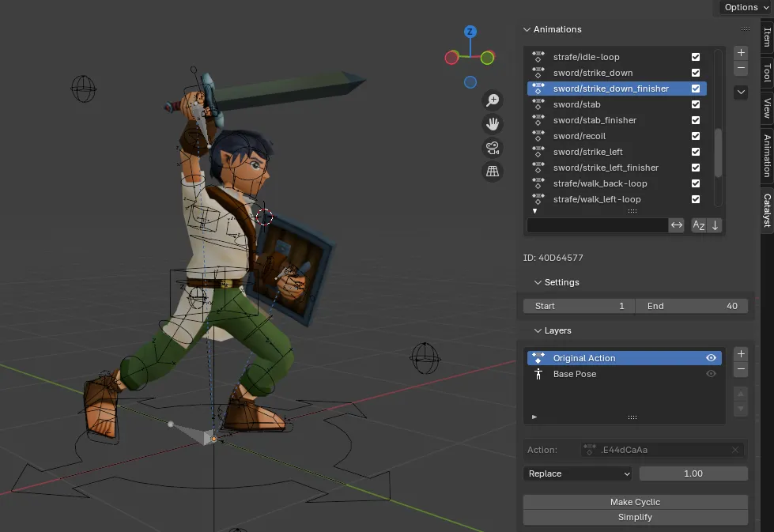
Task: Hide the Original Action layer
Action: [711, 358]
